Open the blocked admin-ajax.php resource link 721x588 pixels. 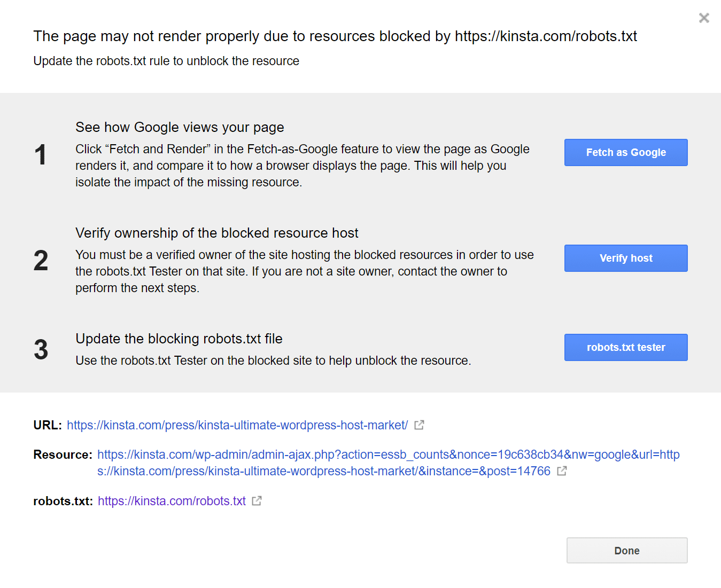point(374,454)
